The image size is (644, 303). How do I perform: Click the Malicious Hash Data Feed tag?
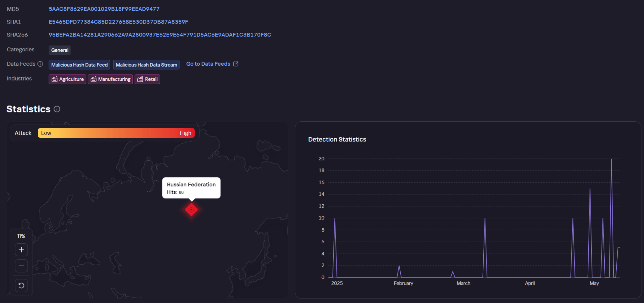coord(79,65)
